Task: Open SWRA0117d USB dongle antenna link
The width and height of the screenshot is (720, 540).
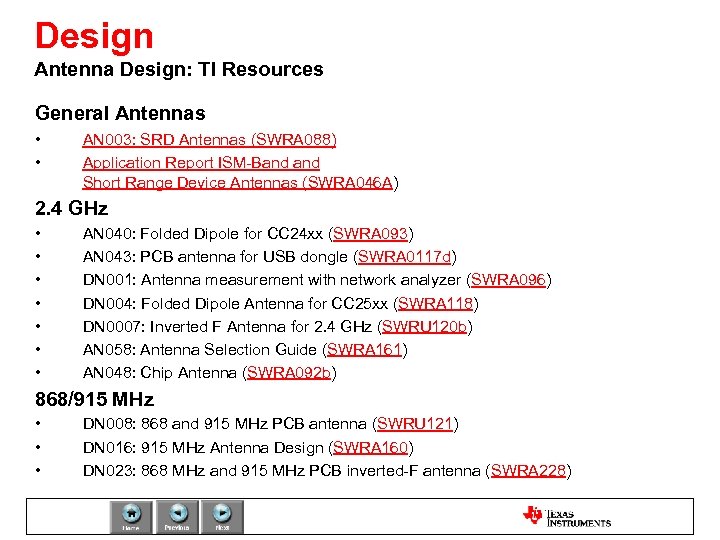Action: click(x=405, y=257)
